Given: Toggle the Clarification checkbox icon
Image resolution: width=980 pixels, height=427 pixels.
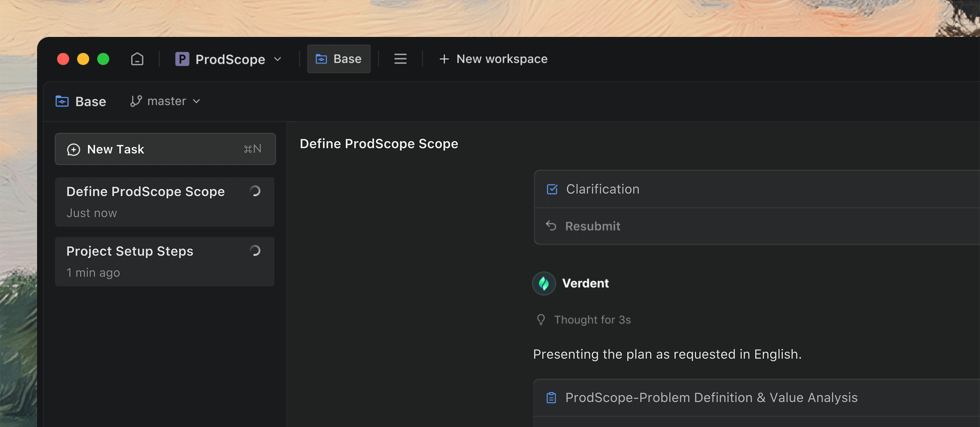Looking at the screenshot, I should click(552, 189).
